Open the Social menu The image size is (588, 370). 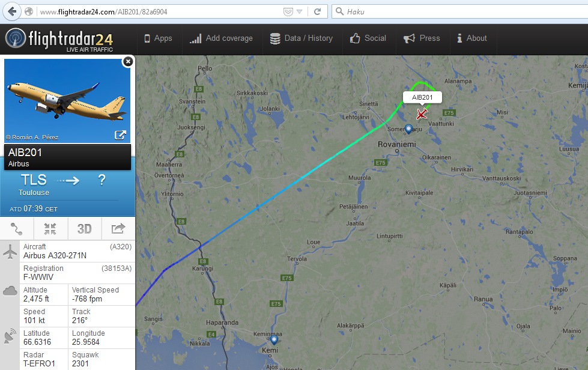click(x=368, y=38)
